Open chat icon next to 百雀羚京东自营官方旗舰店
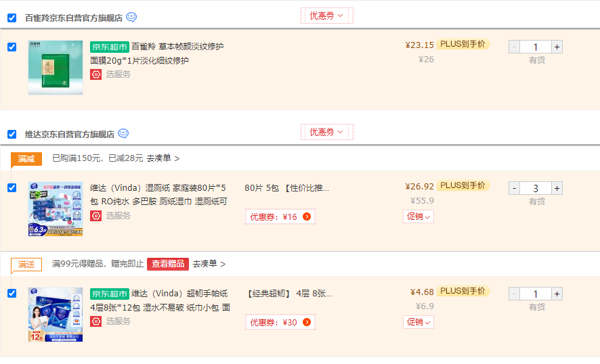The width and height of the screenshot is (600, 364). [x=131, y=17]
